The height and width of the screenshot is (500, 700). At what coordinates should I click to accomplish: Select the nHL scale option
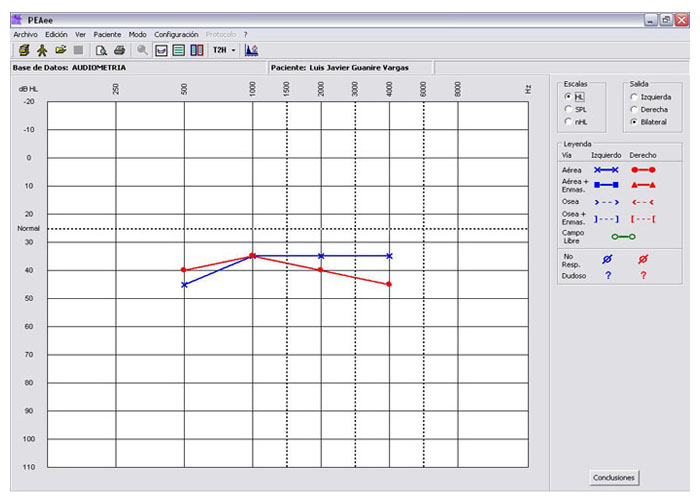(568, 121)
